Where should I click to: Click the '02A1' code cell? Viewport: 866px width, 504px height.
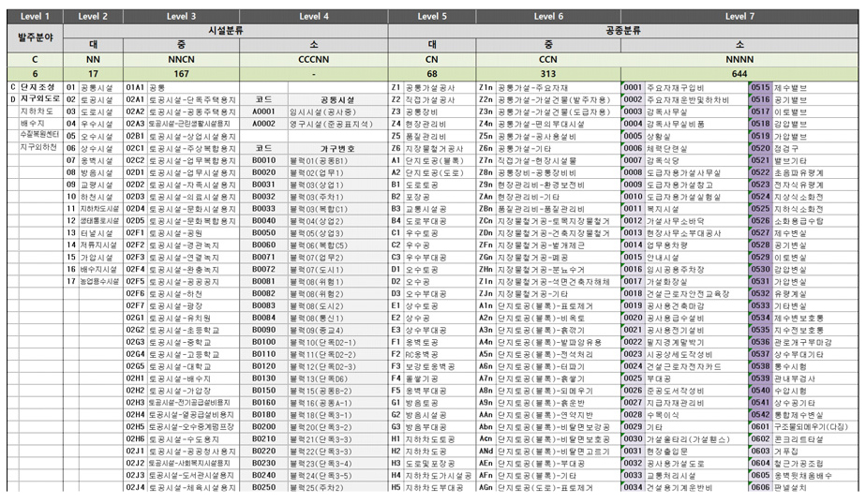(135, 99)
